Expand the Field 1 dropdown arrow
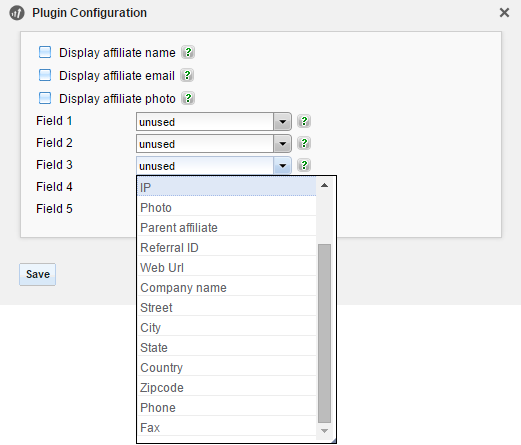This screenshot has height=445, width=521. point(282,122)
